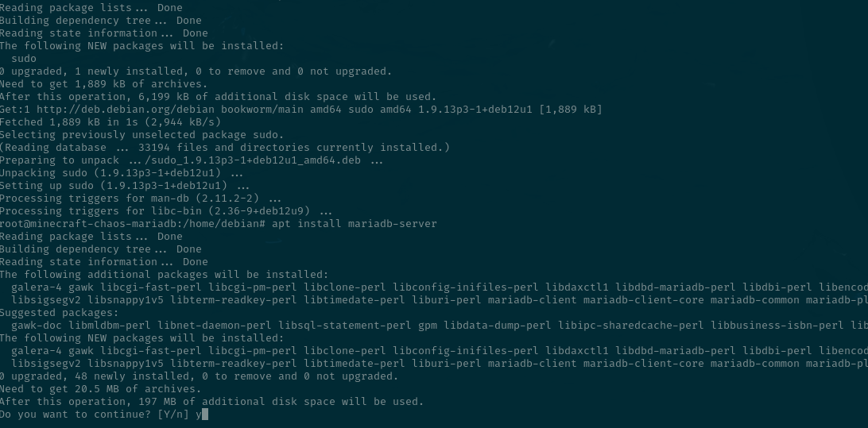
Task: Click the 'Need to get 1,889 kB' line
Action: tap(103, 84)
